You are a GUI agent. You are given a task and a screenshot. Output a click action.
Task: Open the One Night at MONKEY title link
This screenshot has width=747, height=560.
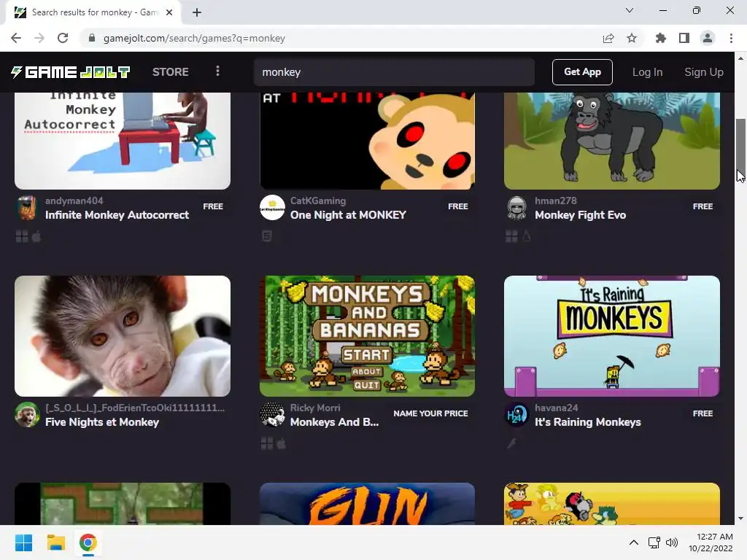[x=348, y=215]
